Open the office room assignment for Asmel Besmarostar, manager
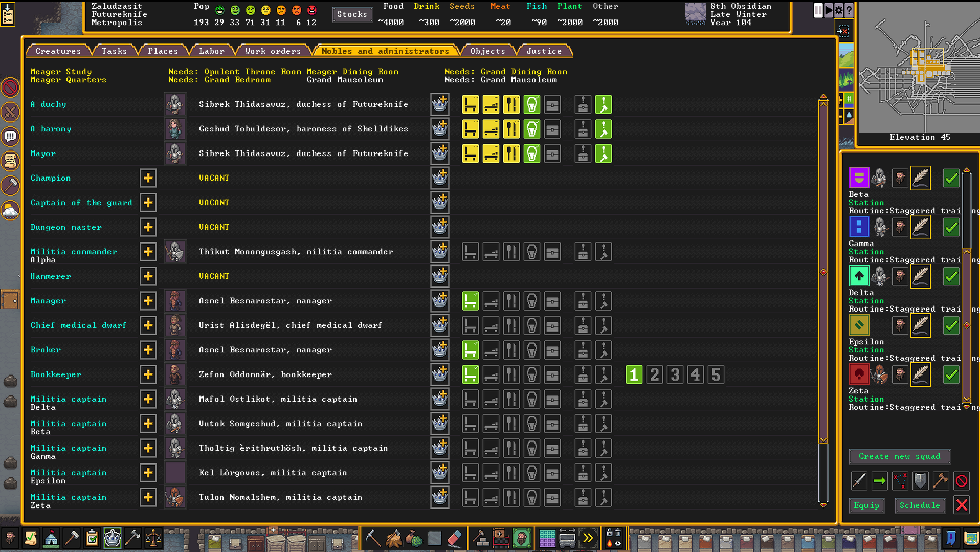The image size is (980, 552). click(x=470, y=300)
